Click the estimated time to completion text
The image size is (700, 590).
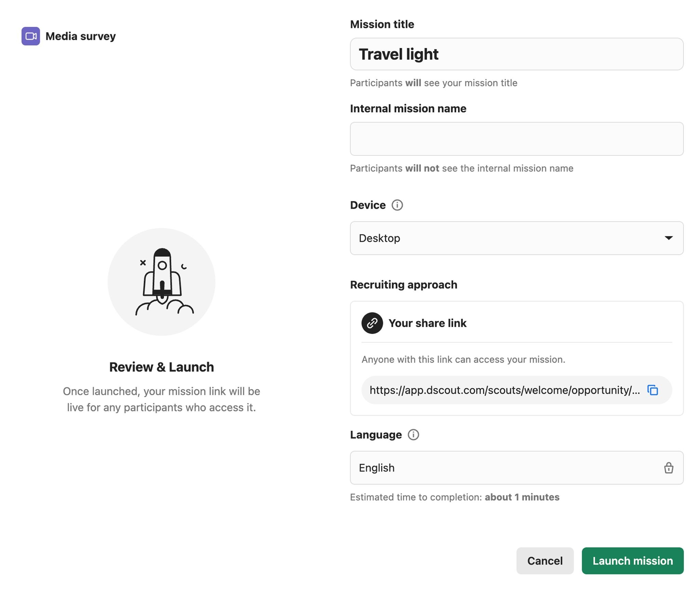click(x=455, y=497)
